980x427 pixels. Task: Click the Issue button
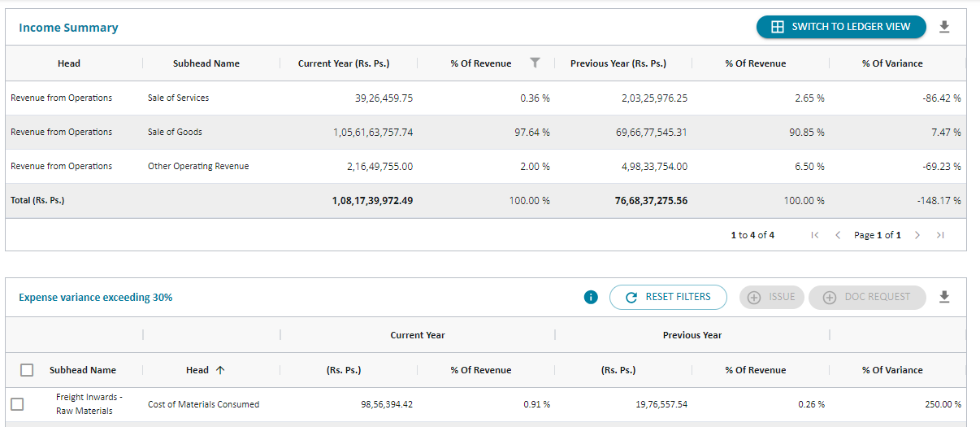pos(772,298)
